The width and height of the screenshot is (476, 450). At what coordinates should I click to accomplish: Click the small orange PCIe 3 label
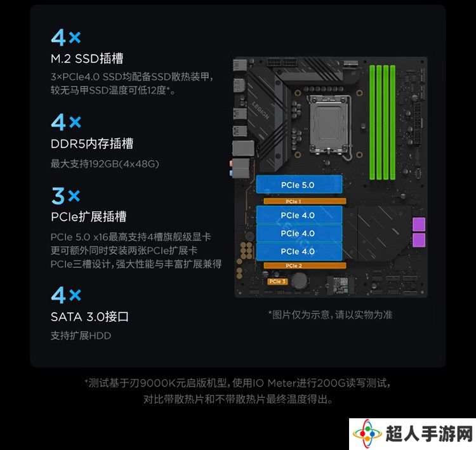(x=277, y=281)
